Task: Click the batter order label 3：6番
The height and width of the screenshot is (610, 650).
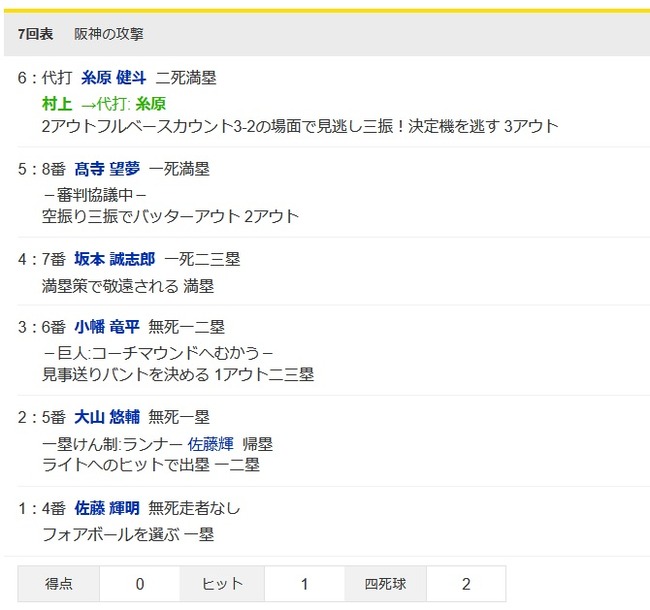Action: point(41,327)
